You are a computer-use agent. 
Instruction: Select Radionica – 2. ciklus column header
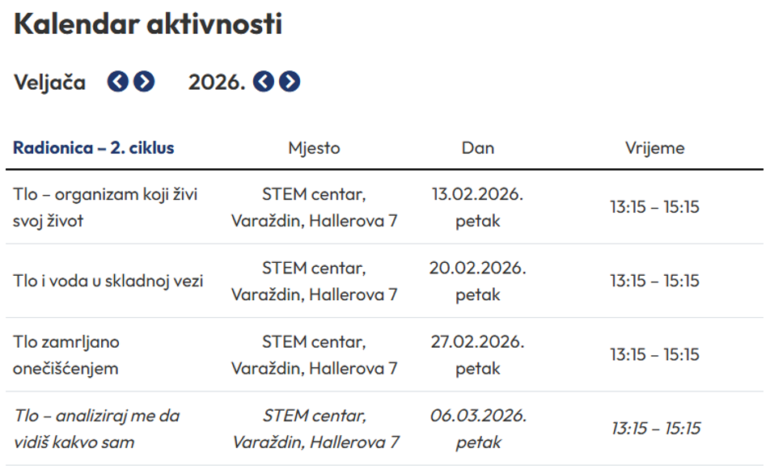pyautogui.click(x=94, y=148)
